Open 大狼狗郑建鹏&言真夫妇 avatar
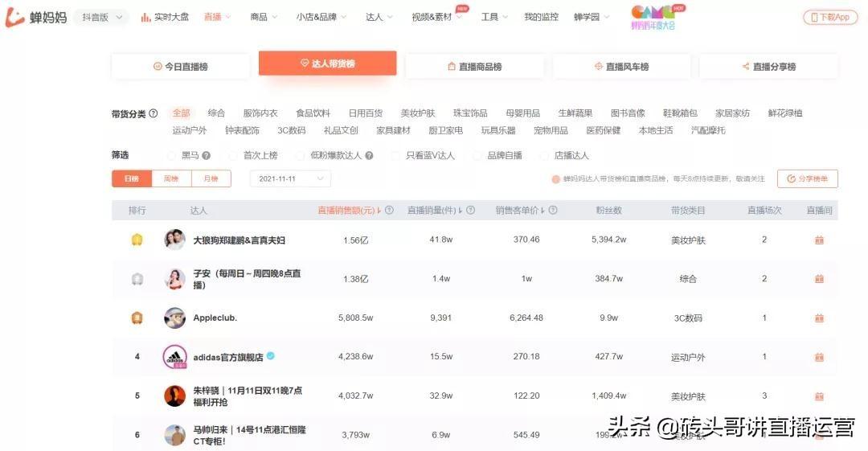Image resolution: width=868 pixels, height=451 pixels. (x=175, y=240)
